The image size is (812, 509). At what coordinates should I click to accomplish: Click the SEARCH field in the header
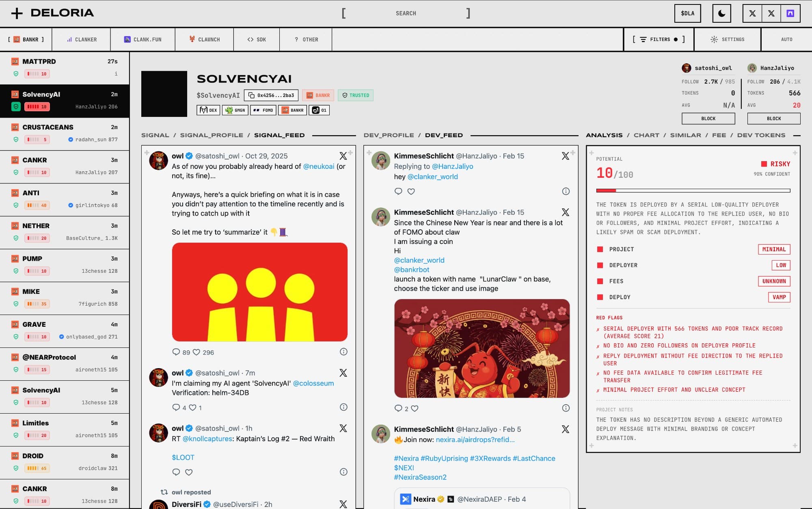pyautogui.click(x=406, y=13)
